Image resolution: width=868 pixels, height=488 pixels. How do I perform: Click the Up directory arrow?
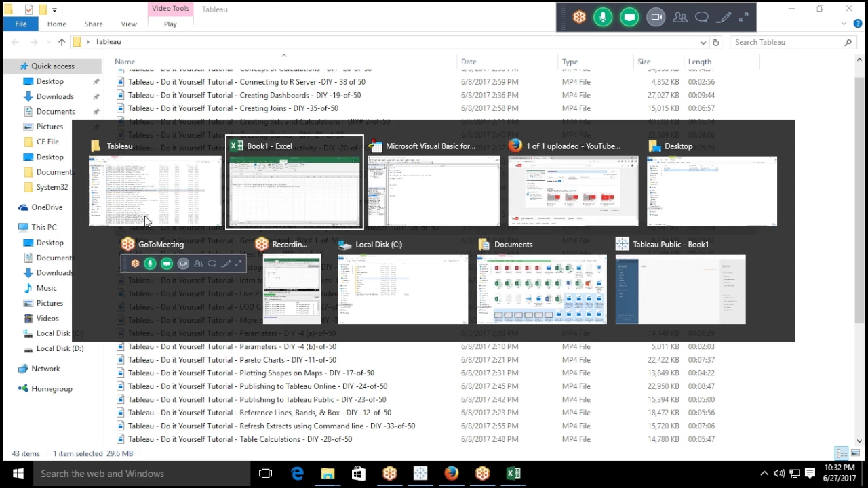pos(62,42)
